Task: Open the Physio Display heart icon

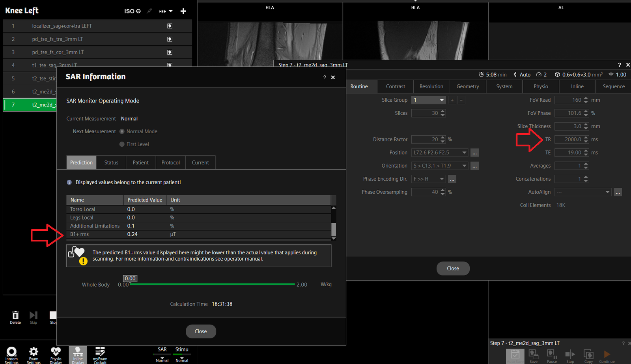Action: coord(56,354)
